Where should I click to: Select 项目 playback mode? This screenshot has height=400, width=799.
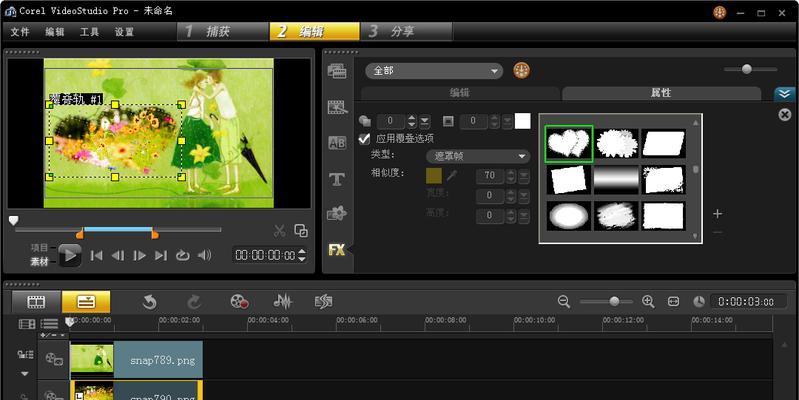coord(39,248)
